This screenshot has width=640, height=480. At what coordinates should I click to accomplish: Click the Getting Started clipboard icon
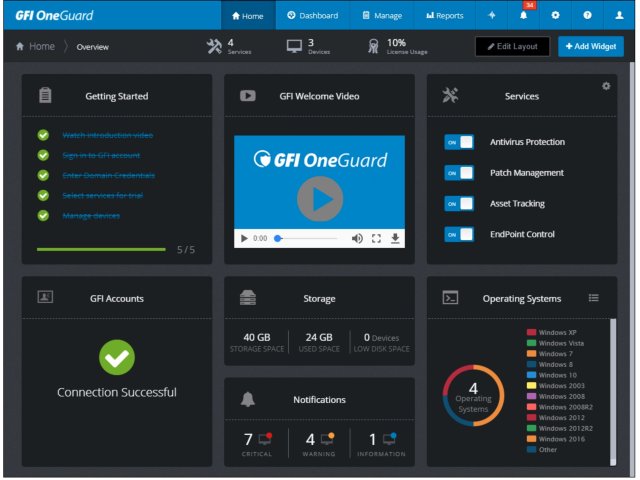click(x=45, y=96)
